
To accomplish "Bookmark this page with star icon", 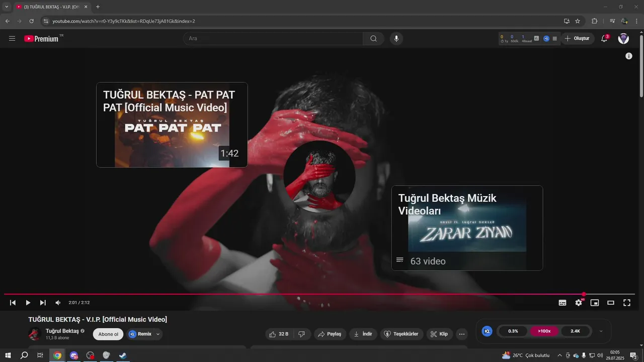I will 578,21.
